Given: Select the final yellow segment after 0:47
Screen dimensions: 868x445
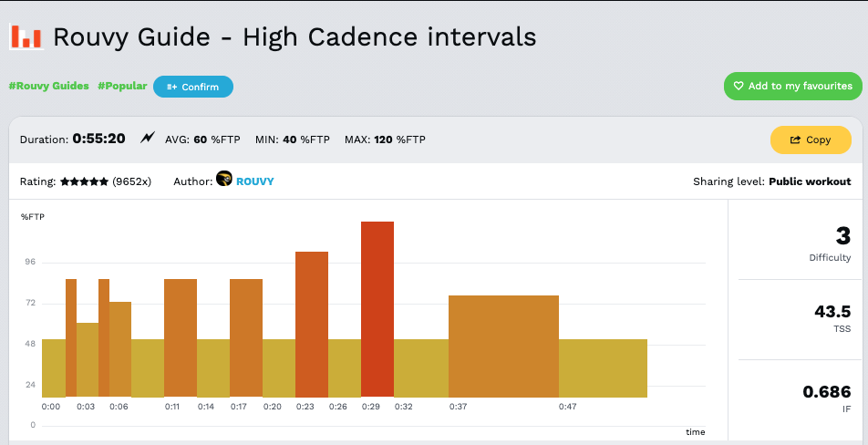Looking at the screenshot, I should point(603,367).
